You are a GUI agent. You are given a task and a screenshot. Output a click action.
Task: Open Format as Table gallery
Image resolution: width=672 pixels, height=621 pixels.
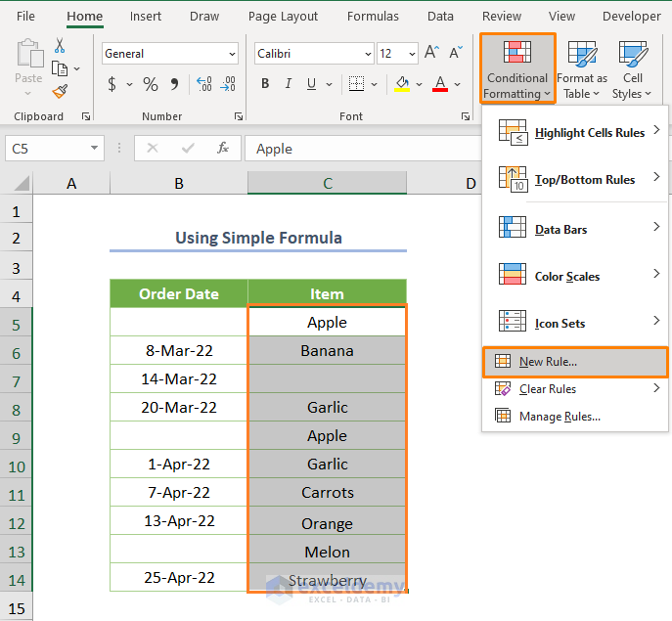tap(582, 69)
